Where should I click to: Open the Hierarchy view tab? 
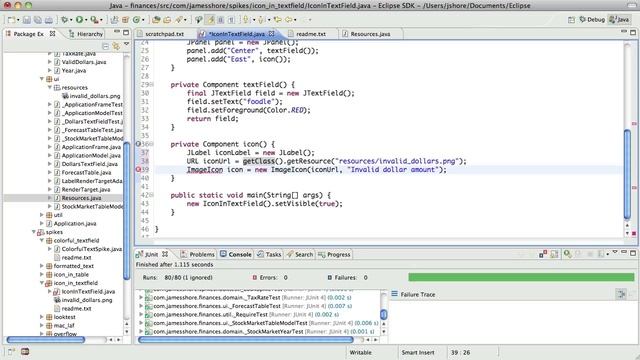pyautogui.click(x=86, y=34)
